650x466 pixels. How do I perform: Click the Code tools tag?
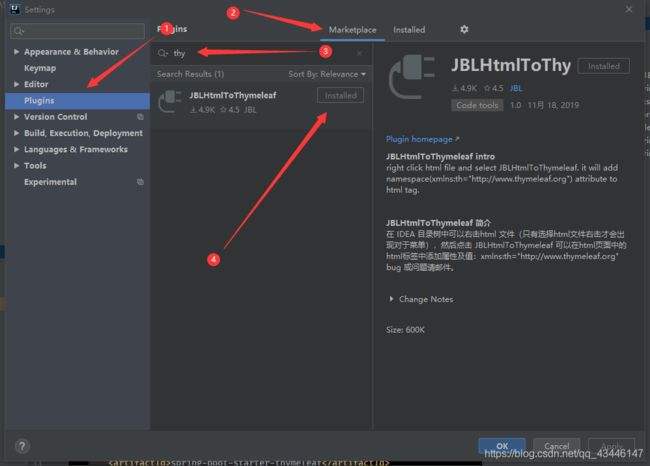point(477,105)
